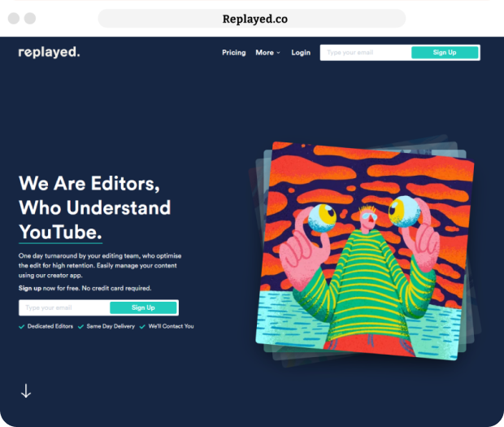
Task: Click the bold 'Sign up' text
Action: [30, 289]
